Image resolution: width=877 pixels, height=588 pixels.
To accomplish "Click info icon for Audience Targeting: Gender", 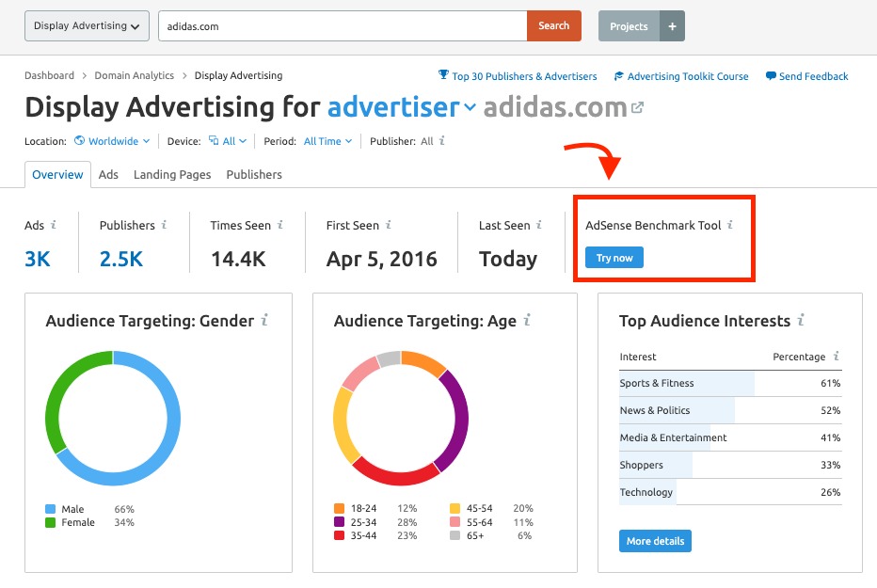I will (x=264, y=320).
